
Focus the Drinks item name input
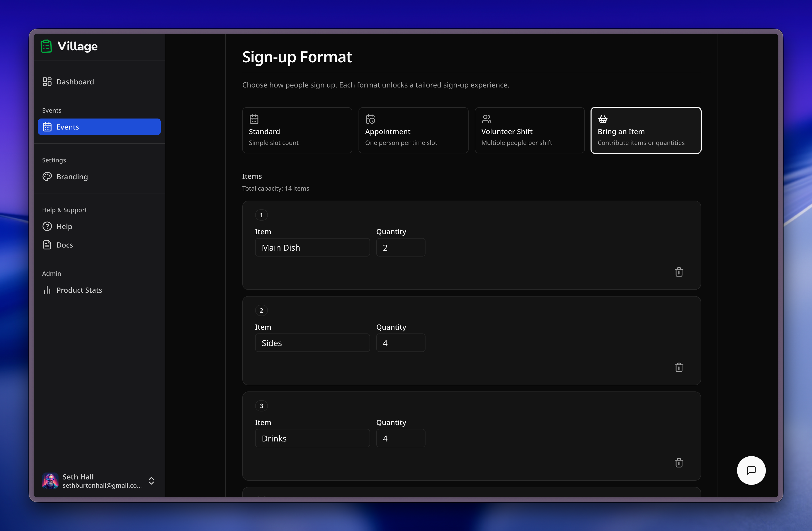[x=312, y=439]
